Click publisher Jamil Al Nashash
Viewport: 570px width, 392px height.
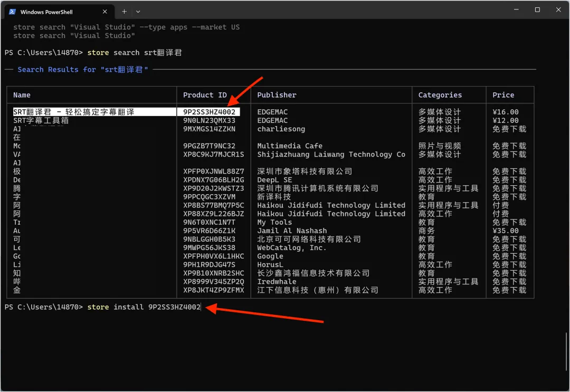(292, 231)
